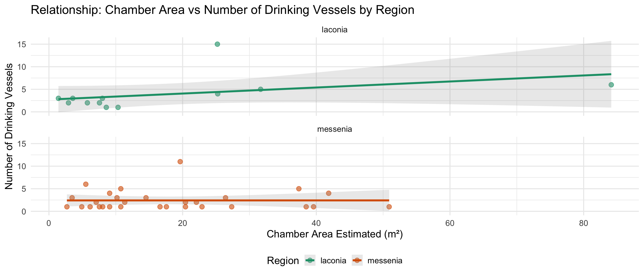Click the orange messenia trend line
The image size is (644, 276).
pyautogui.click(x=250, y=200)
